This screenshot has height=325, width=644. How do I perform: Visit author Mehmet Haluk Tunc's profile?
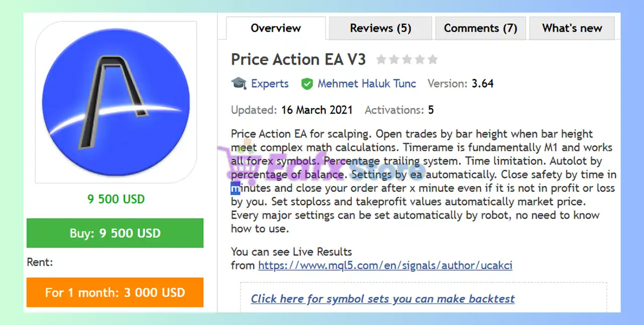pyautogui.click(x=366, y=84)
